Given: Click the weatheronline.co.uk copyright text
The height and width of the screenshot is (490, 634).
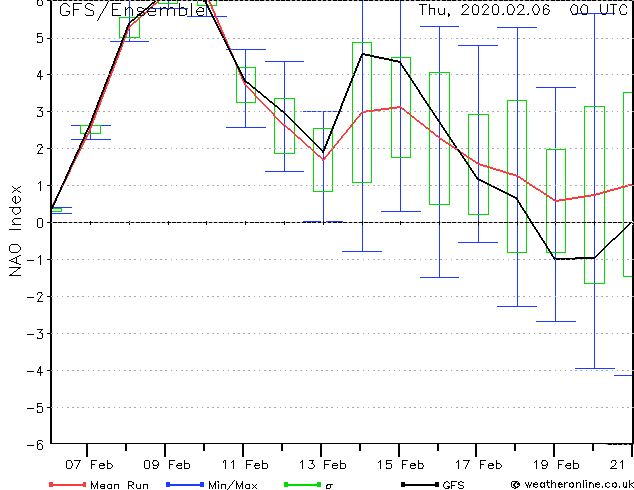Looking at the screenshot, I should [572, 484].
